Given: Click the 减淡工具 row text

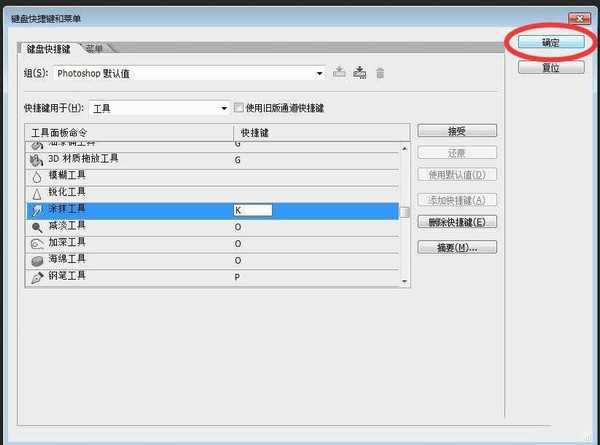Looking at the screenshot, I should (x=67, y=225).
